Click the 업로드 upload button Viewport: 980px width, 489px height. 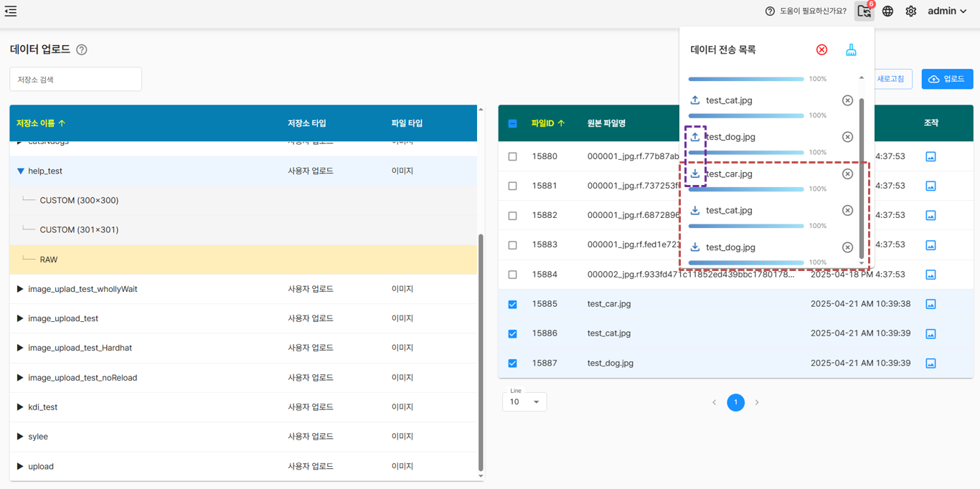click(x=947, y=79)
